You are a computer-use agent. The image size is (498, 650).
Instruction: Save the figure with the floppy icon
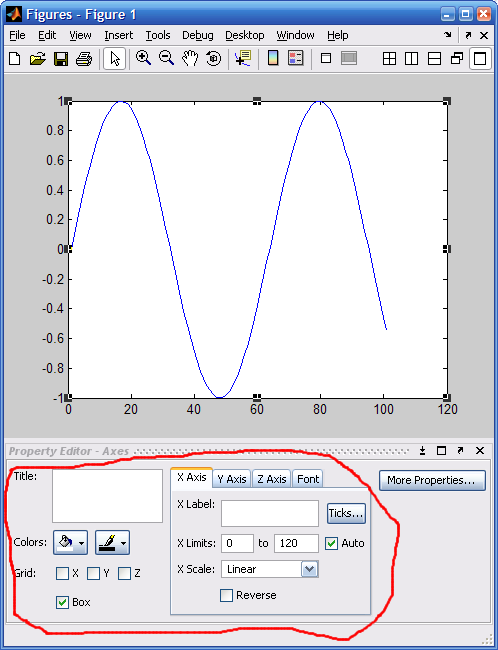[61, 58]
